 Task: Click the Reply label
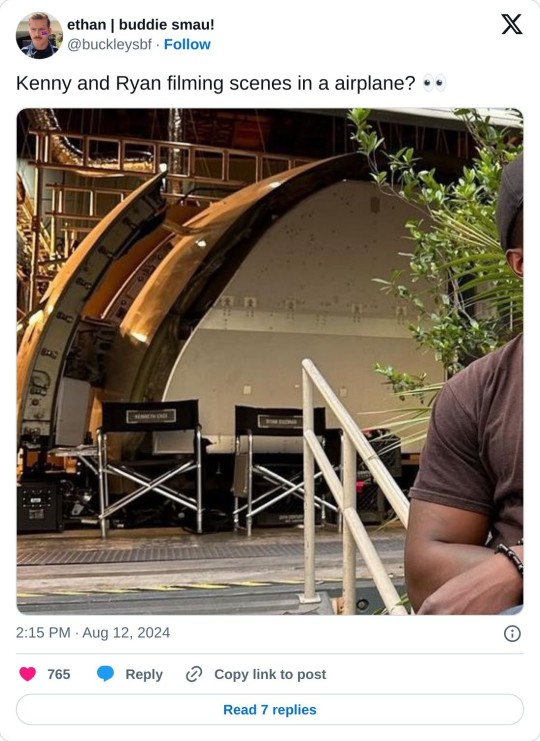[144, 674]
